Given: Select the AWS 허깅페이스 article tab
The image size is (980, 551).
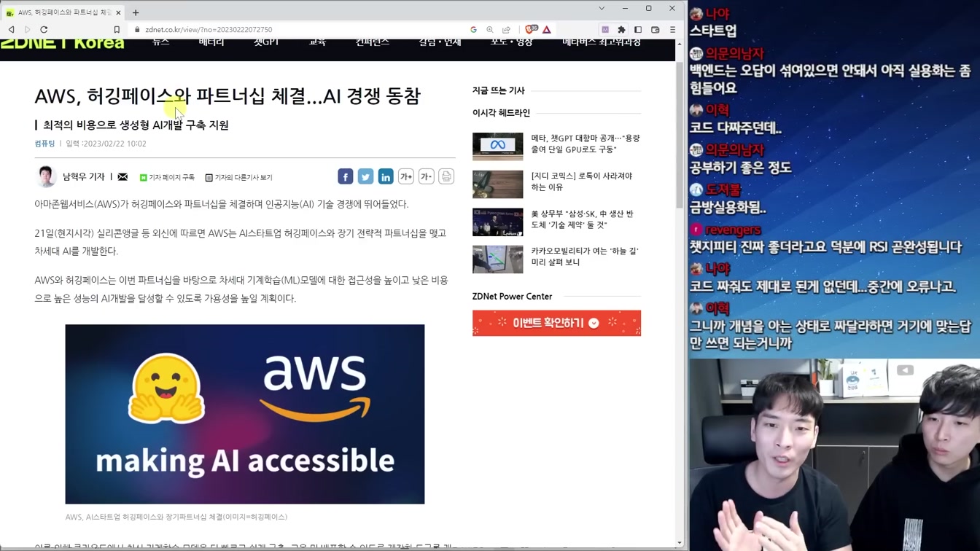Looking at the screenshot, I should pos(63,12).
